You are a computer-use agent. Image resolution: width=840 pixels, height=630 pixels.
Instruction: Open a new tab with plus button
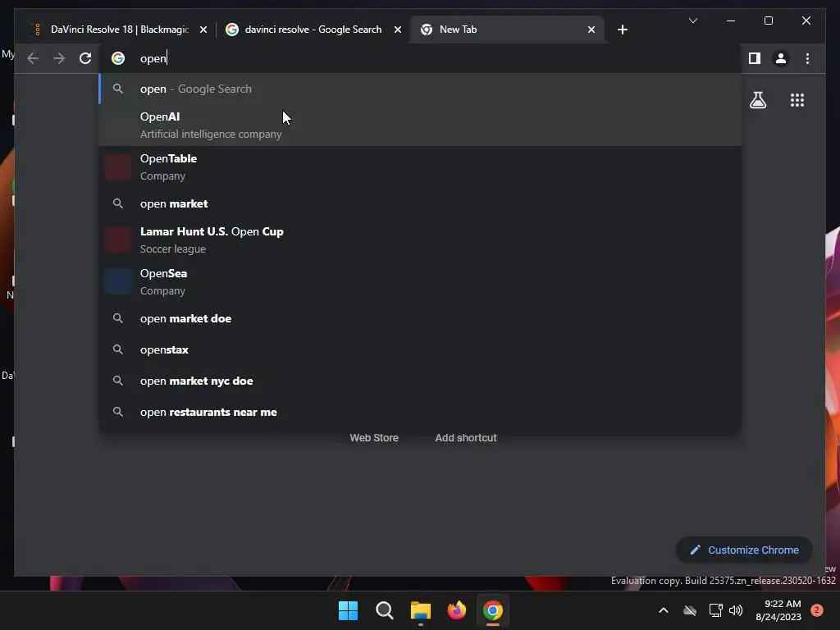[623, 30]
